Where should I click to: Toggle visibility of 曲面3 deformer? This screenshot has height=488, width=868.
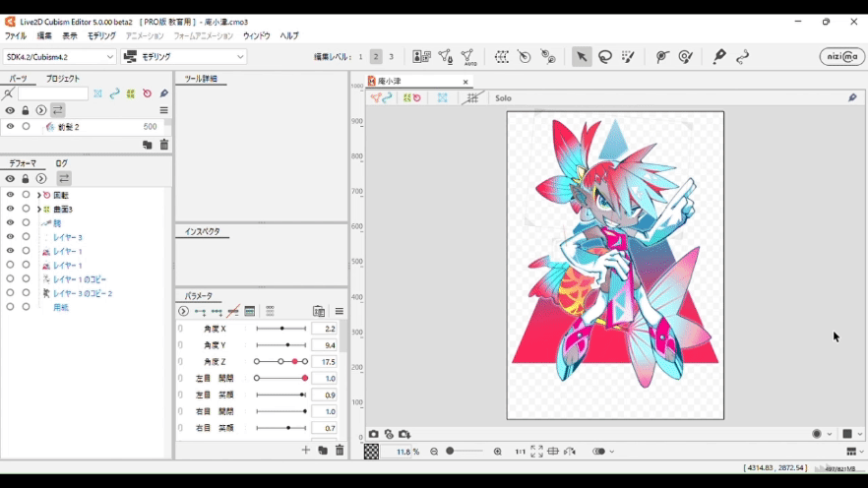(10, 209)
